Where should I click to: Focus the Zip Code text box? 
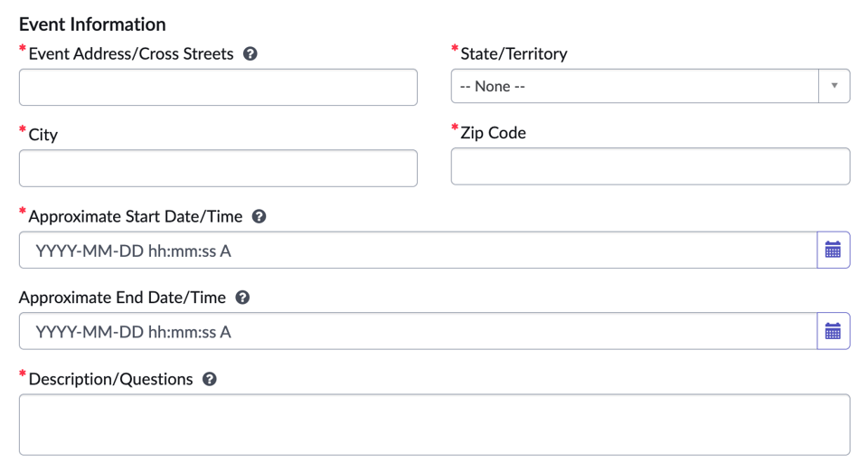pyautogui.click(x=650, y=166)
